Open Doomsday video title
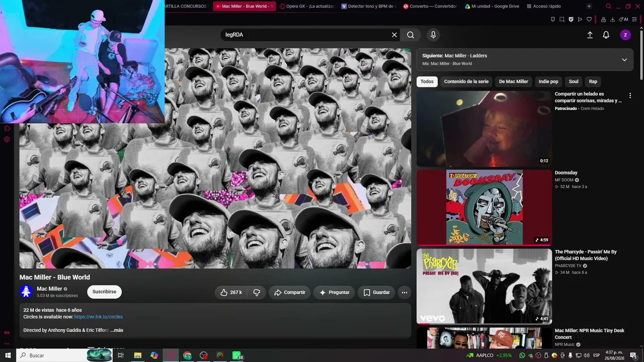 (x=566, y=173)
